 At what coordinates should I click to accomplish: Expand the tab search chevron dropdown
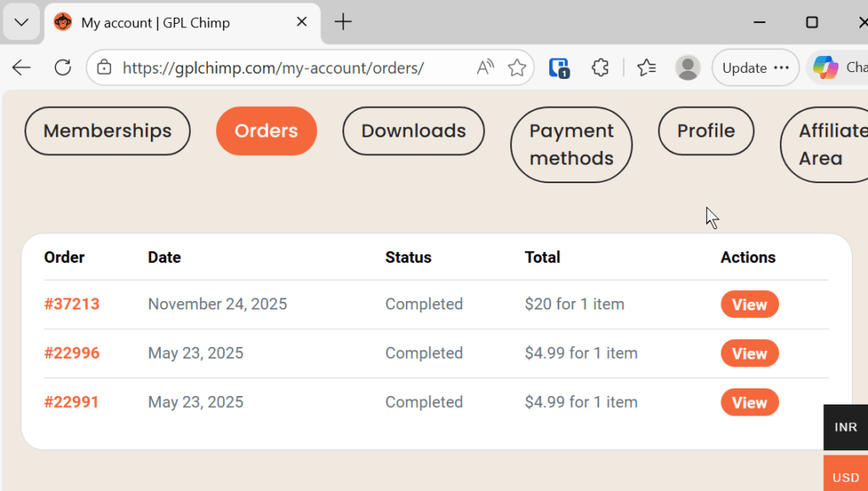click(x=22, y=23)
